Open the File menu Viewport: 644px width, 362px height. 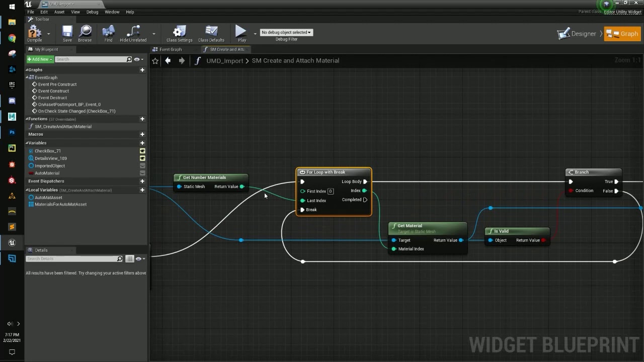pyautogui.click(x=31, y=12)
